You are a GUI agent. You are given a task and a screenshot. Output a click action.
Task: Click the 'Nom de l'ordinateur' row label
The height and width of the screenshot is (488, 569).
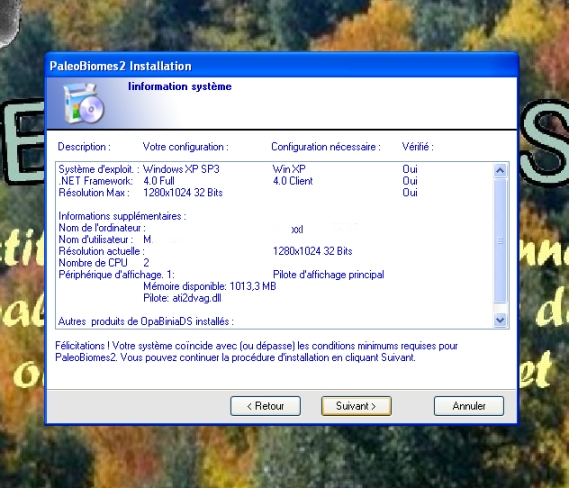point(102,228)
